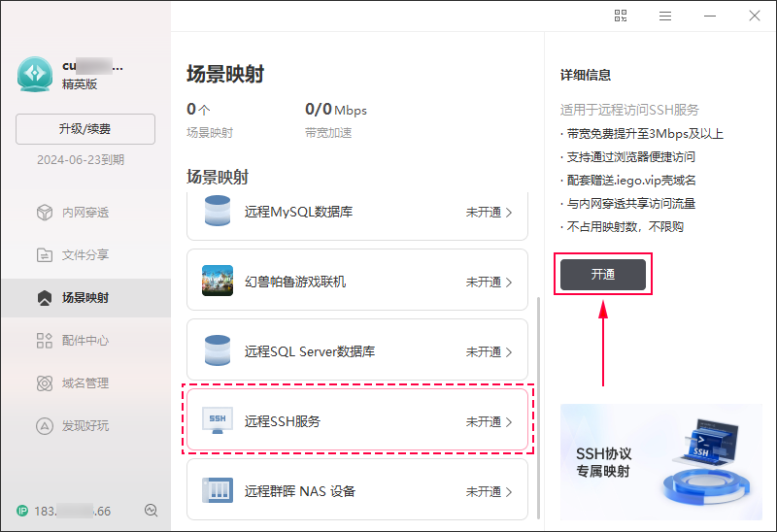This screenshot has width=777, height=532.
Task: Click the SSH monitor icon
Action: pyautogui.click(x=218, y=420)
